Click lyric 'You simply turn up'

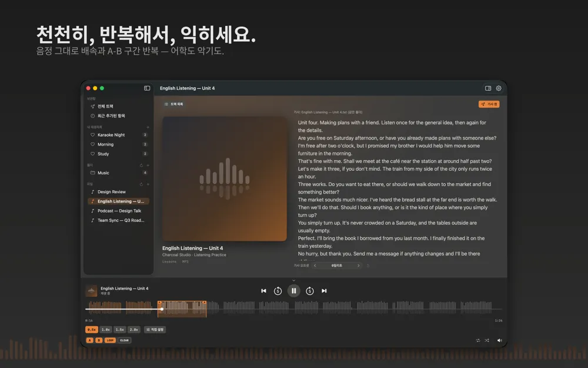tap(387, 227)
